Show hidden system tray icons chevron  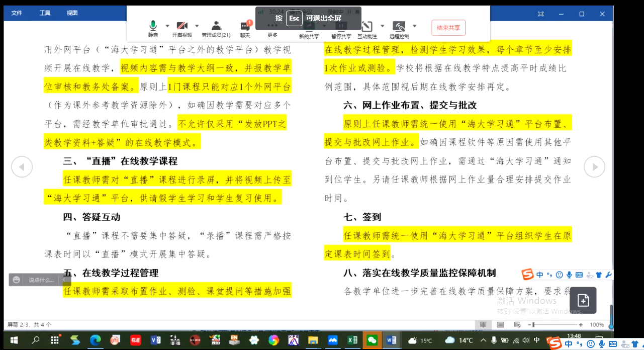pos(484,340)
